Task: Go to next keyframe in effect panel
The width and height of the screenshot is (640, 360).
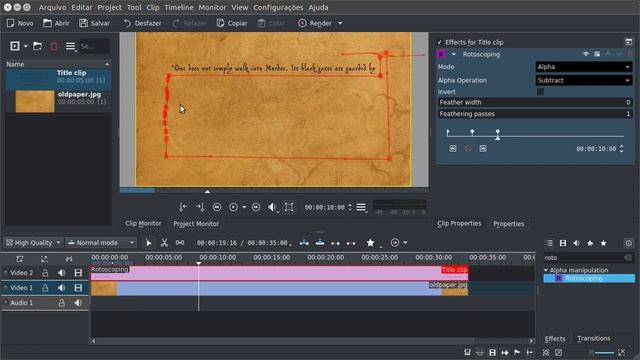Action: pos(483,149)
